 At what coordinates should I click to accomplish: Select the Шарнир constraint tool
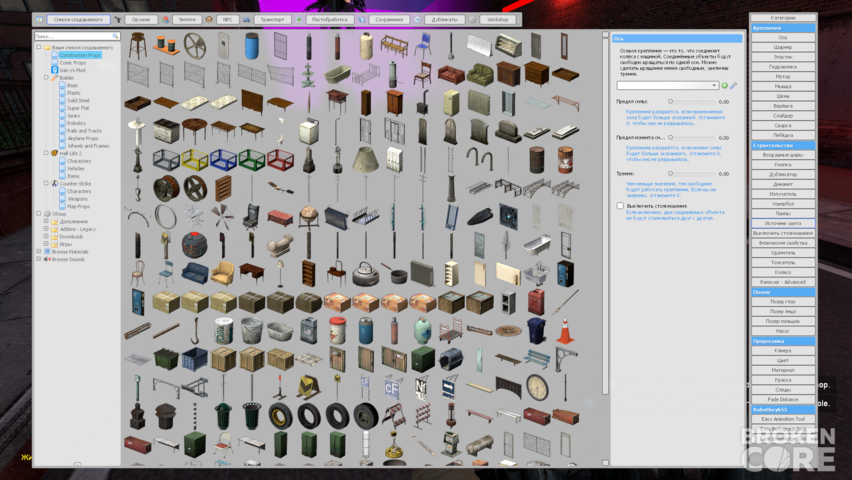click(783, 47)
